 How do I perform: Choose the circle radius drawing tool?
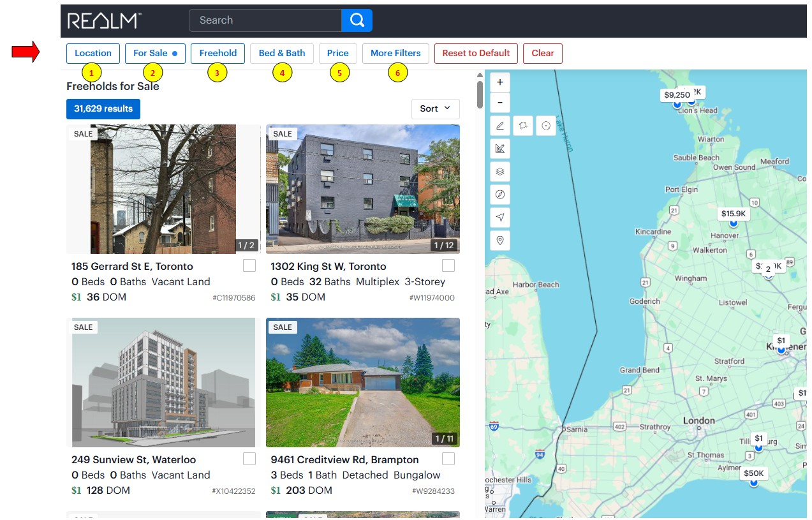(546, 126)
